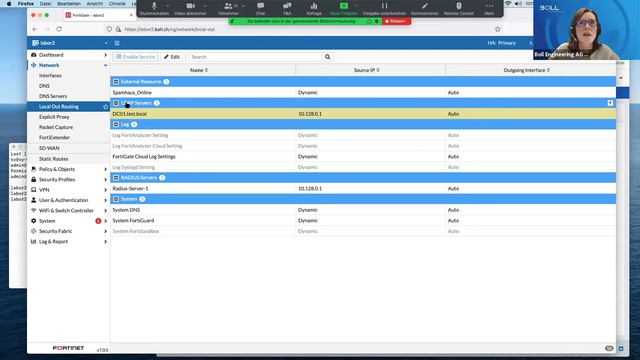Collapse the External Resource group
The image size is (640, 360).
[x=116, y=82]
